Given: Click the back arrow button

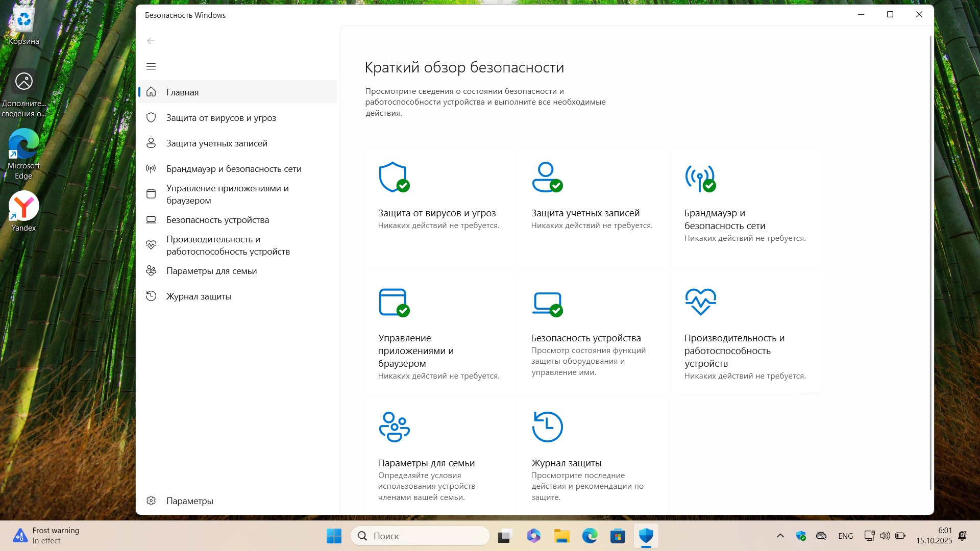Looking at the screenshot, I should 151,41.
